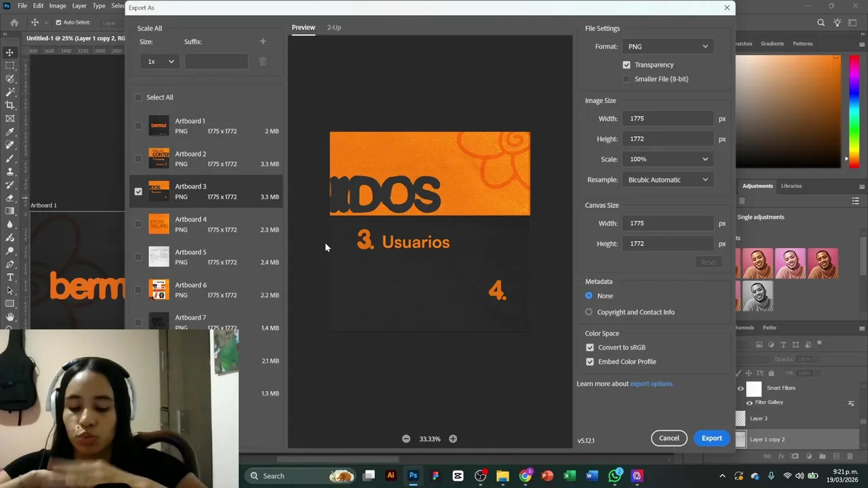Enable Smaller File (8-bit) option
The image size is (868, 488).
pos(627,79)
